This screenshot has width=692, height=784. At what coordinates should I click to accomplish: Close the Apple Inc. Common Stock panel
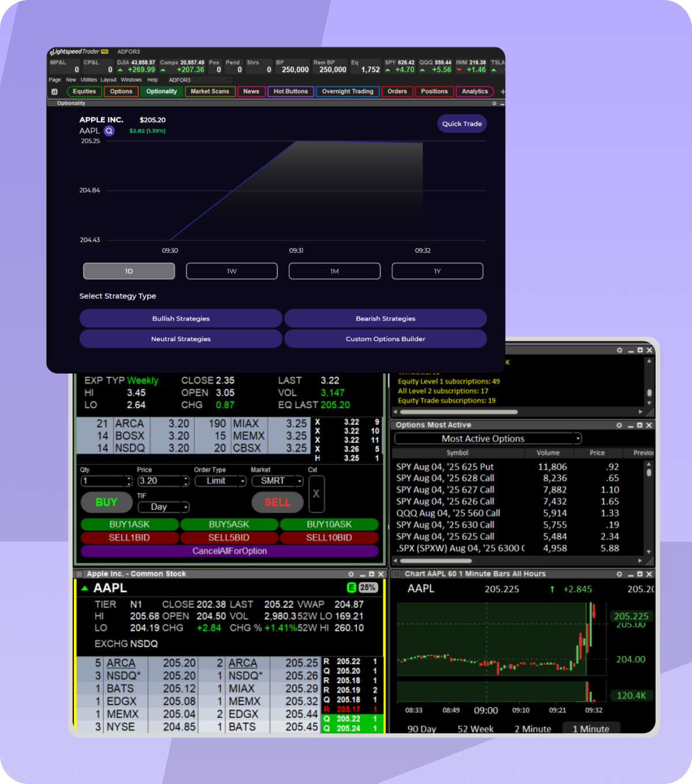click(x=381, y=574)
